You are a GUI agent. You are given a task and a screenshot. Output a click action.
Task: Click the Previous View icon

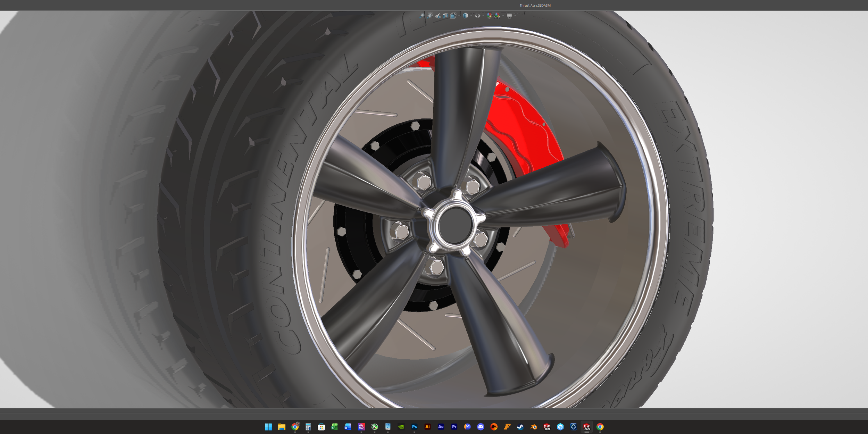(x=438, y=16)
